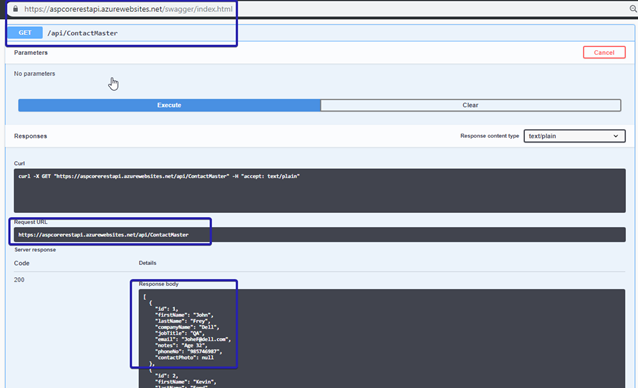
Task: Click the "firstName": "Kevin" line
Action: (186, 382)
